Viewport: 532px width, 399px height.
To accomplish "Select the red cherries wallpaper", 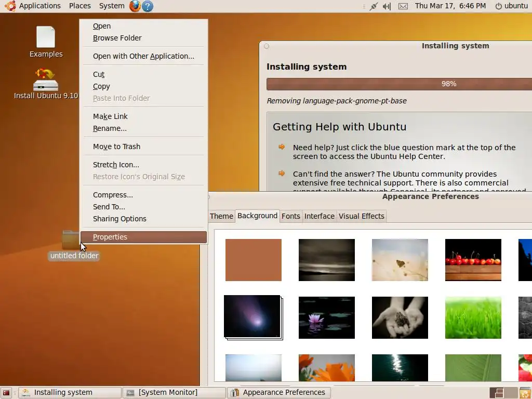I will 473,260.
